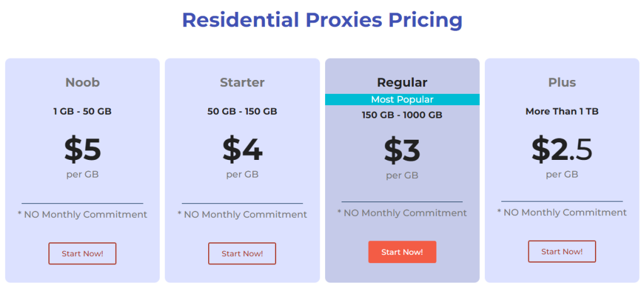Click the $2.5 price in the Plus card
The height and width of the screenshot is (294, 644).
(562, 149)
